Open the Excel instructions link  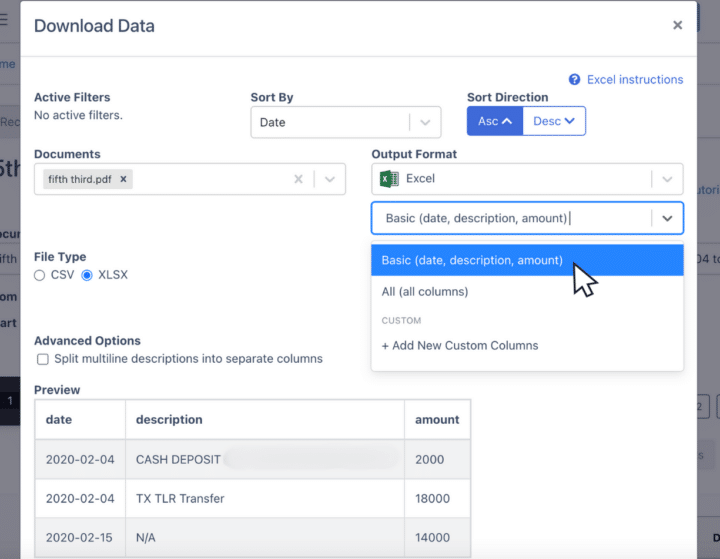pyautogui.click(x=634, y=80)
